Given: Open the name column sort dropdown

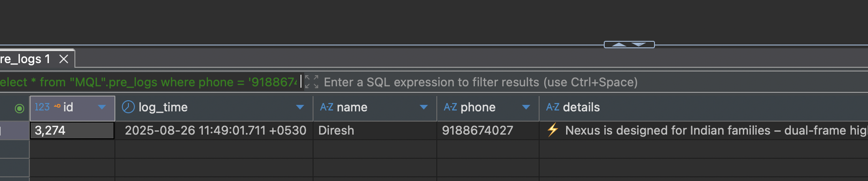Looking at the screenshot, I should click(x=424, y=107).
